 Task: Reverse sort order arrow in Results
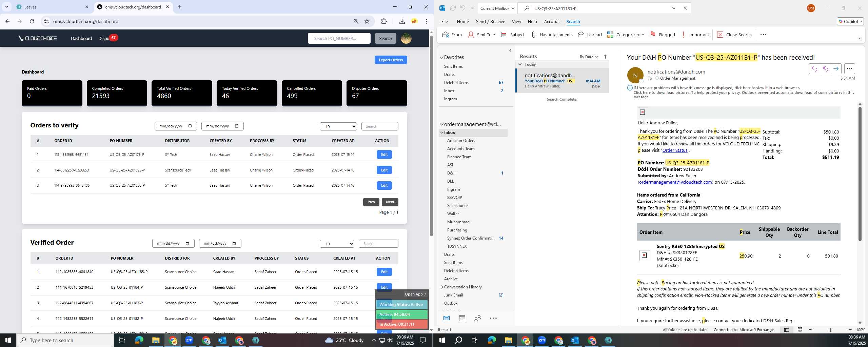(606, 57)
